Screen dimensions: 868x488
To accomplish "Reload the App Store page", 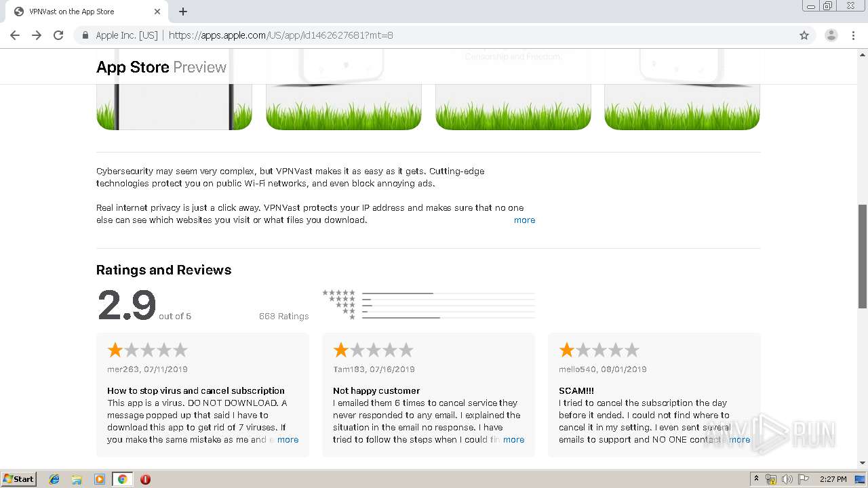I will point(58,35).
